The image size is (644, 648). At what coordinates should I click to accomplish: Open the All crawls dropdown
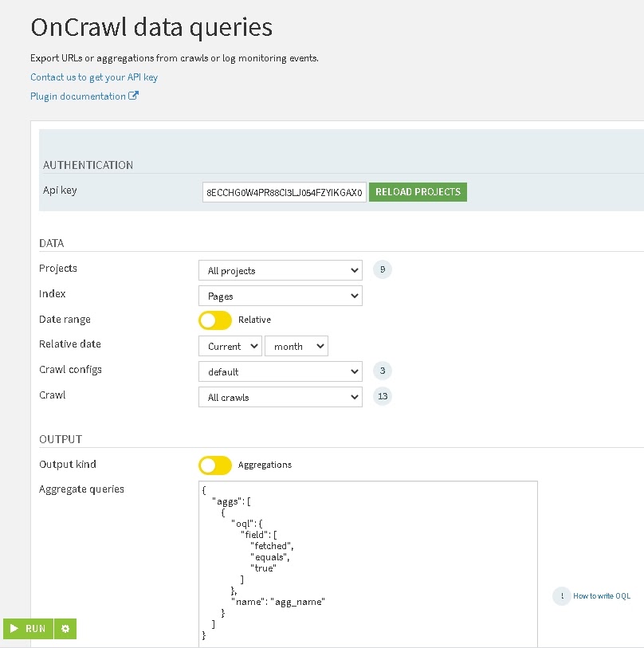pos(280,396)
